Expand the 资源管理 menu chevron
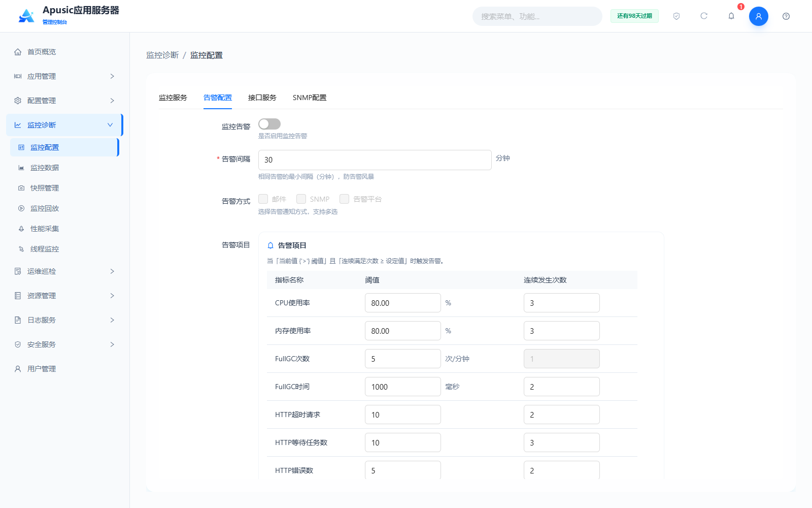The height and width of the screenshot is (508, 812). pos(112,296)
